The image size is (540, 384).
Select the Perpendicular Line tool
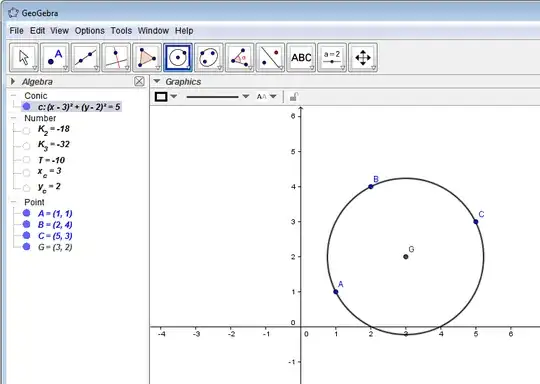coord(116,58)
